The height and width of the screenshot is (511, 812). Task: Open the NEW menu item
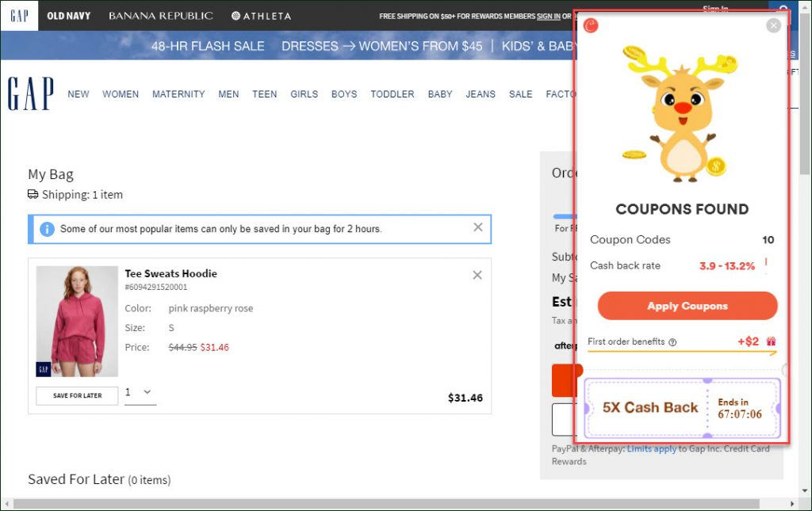(x=79, y=94)
